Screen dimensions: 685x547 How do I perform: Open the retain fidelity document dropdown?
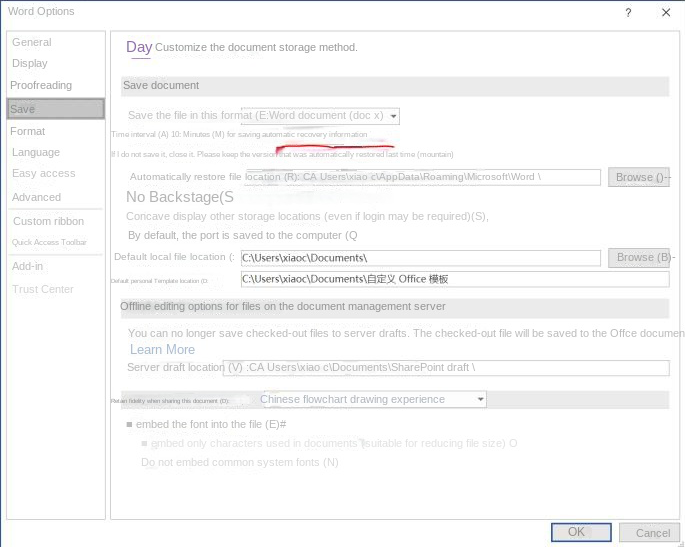(x=481, y=399)
